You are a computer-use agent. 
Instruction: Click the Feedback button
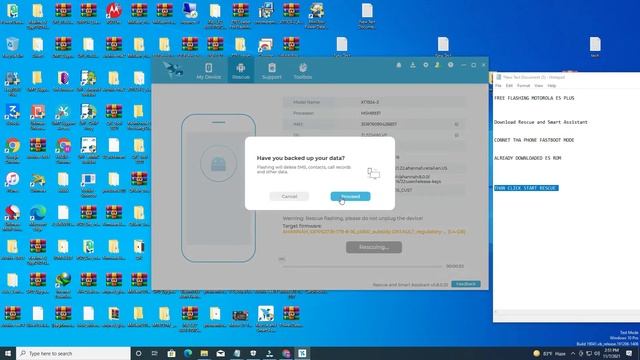(x=466, y=284)
